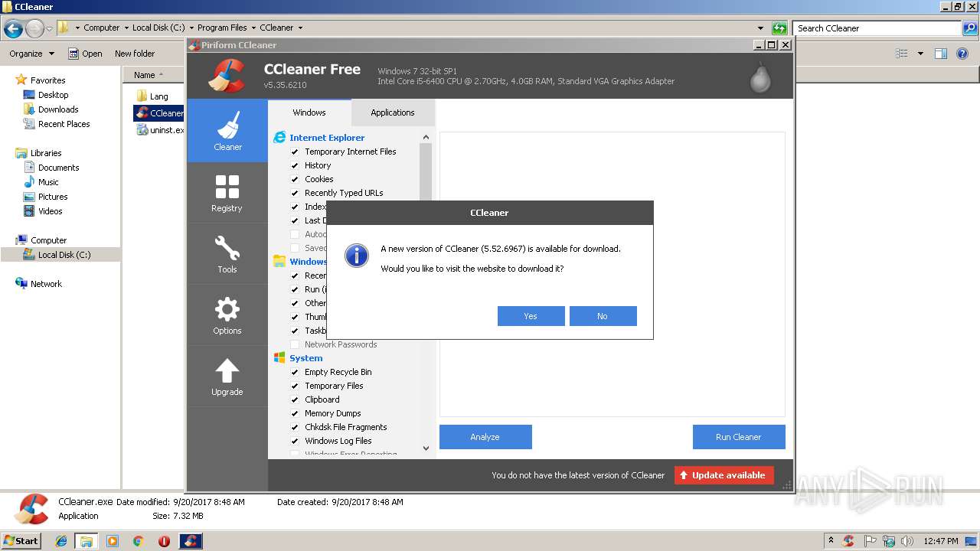Open the Upgrade section in sidebar
Image resolution: width=980 pixels, height=551 pixels.
coord(227,377)
